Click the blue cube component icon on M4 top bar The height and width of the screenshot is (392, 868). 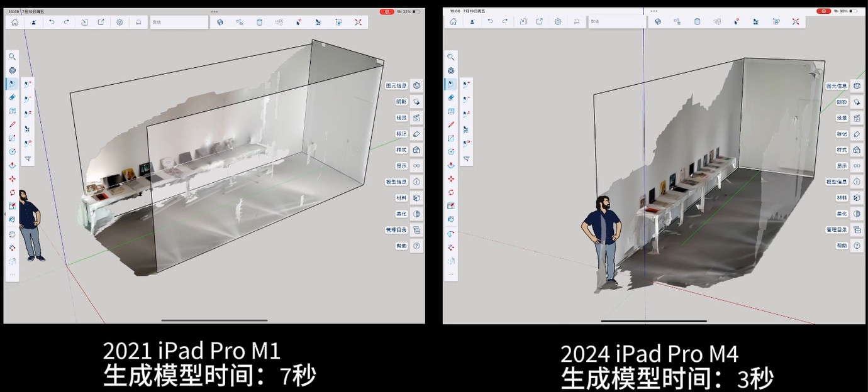click(658, 21)
